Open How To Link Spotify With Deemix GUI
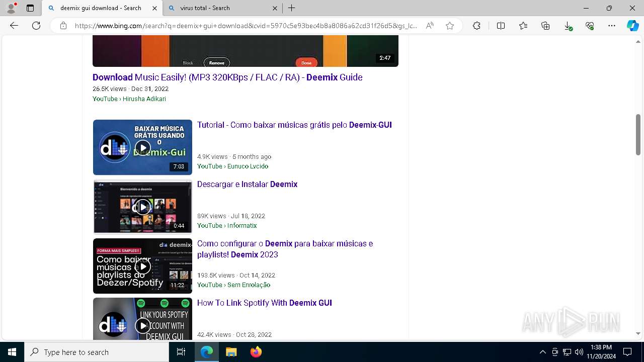Image resolution: width=644 pixels, height=362 pixels. (x=265, y=303)
